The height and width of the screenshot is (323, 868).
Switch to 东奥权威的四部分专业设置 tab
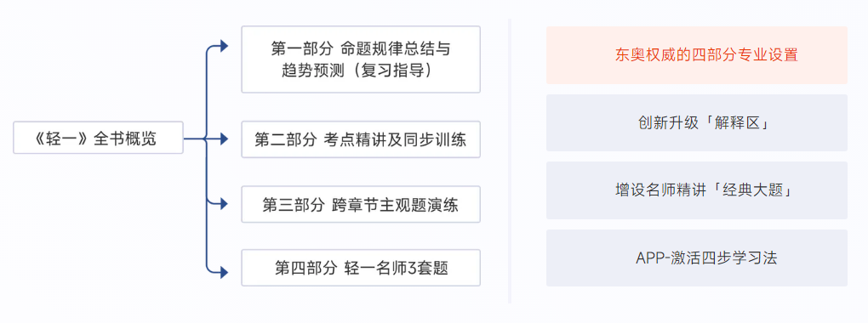[x=696, y=55]
